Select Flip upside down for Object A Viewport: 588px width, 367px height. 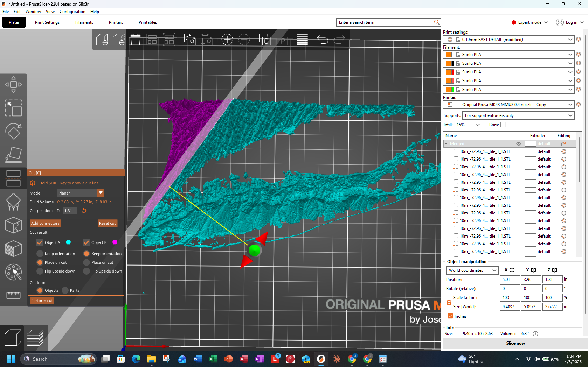pyautogui.click(x=40, y=271)
